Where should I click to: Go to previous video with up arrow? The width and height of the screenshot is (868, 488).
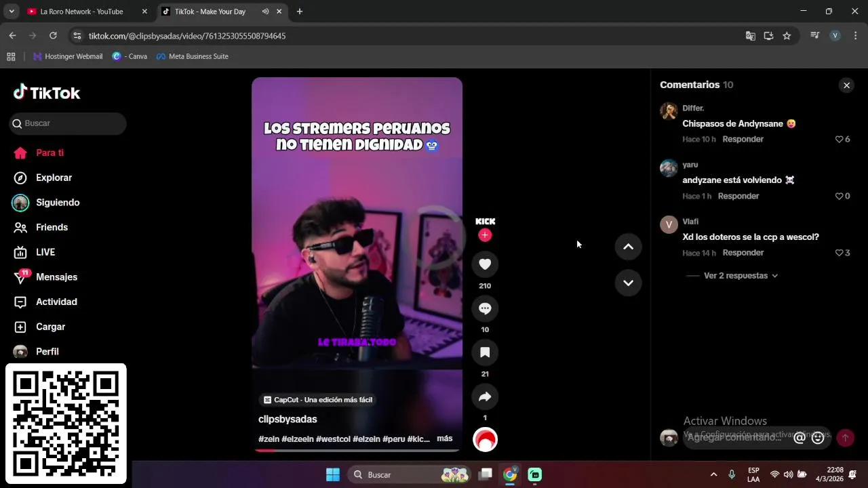click(628, 247)
